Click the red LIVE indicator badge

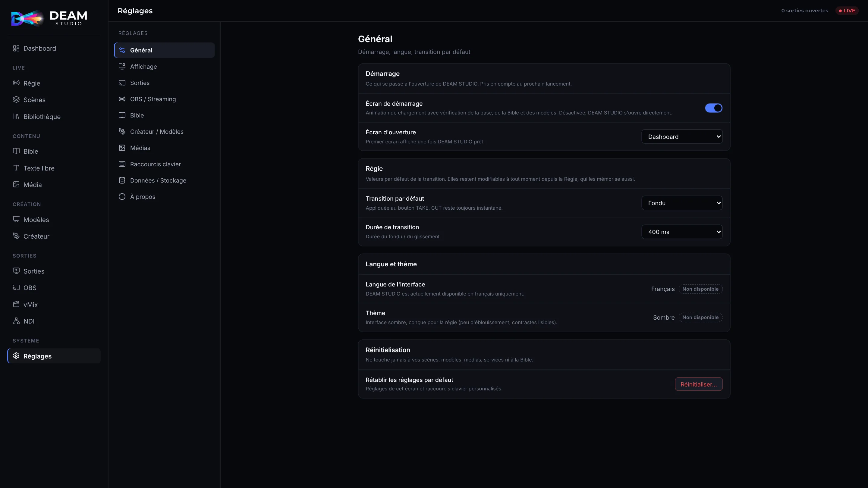point(847,11)
